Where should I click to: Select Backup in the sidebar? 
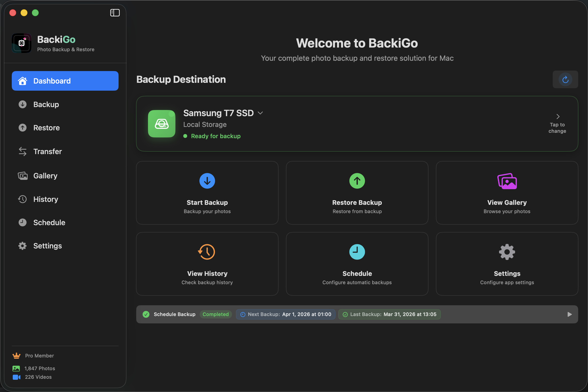point(46,105)
